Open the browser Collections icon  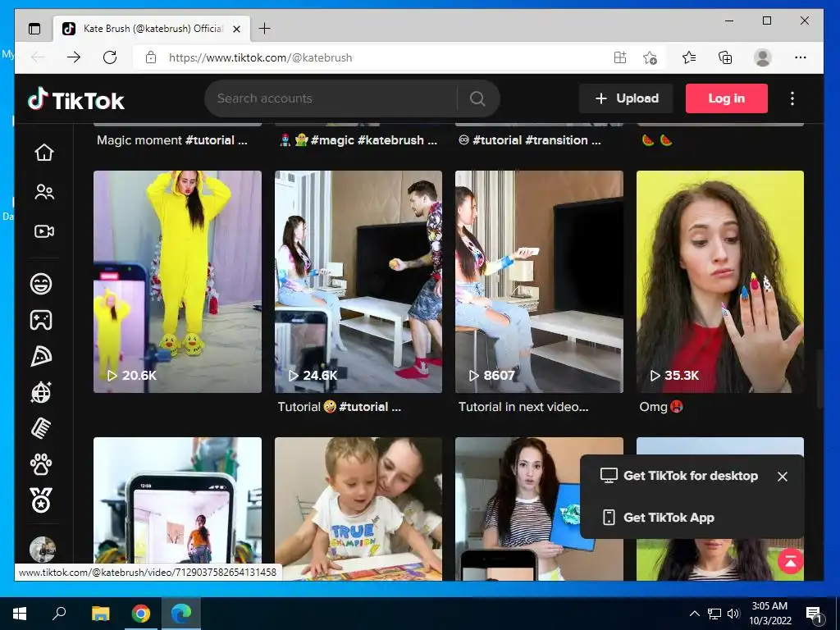[x=725, y=57]
